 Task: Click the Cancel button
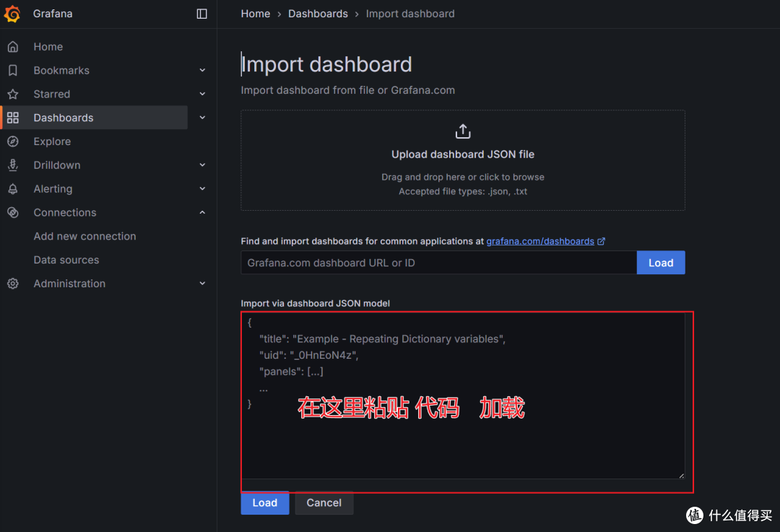(x=324, y=502)
